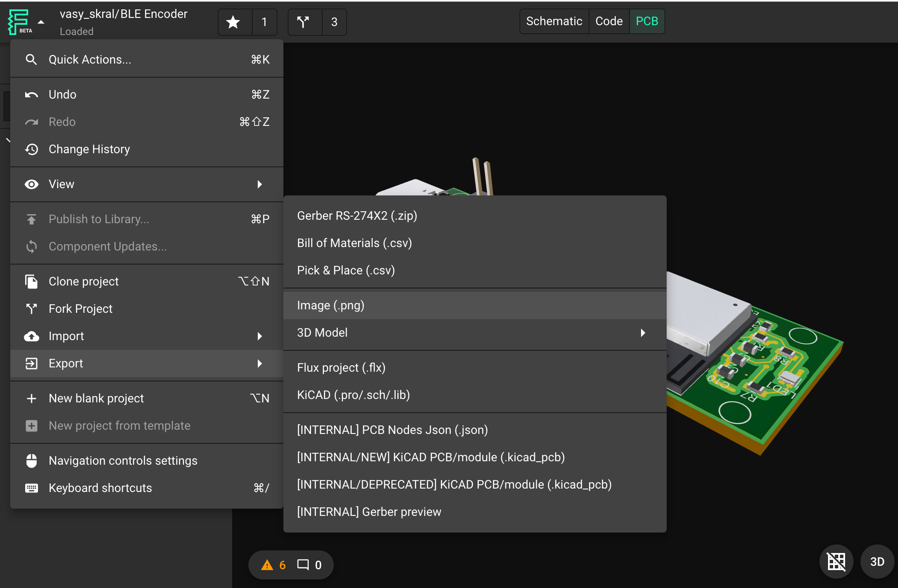
Task: Click the keyboard icon
Action: (x=31, y=488)
